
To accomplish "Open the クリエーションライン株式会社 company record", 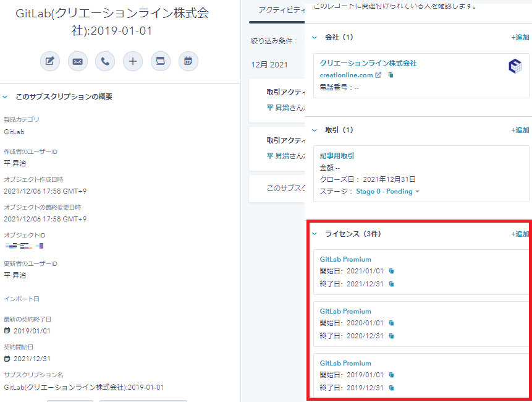I will [368, 63].
